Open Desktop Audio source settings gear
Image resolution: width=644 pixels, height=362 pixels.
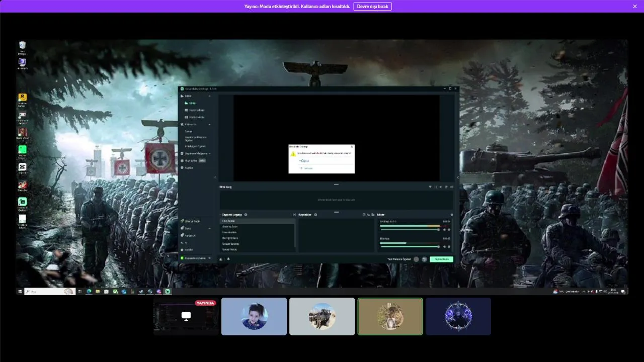[449, 229]
